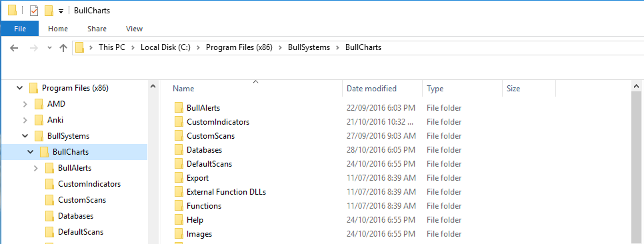This screenshot has height=244, width=644.
Task: Open the File menu tab
Action: point(20,29)
